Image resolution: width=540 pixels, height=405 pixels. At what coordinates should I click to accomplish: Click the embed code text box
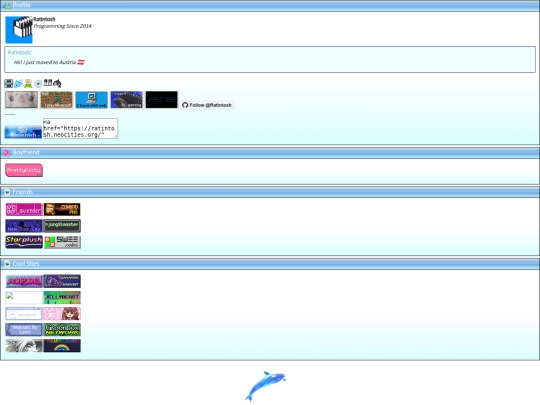(x=80, y=128)
